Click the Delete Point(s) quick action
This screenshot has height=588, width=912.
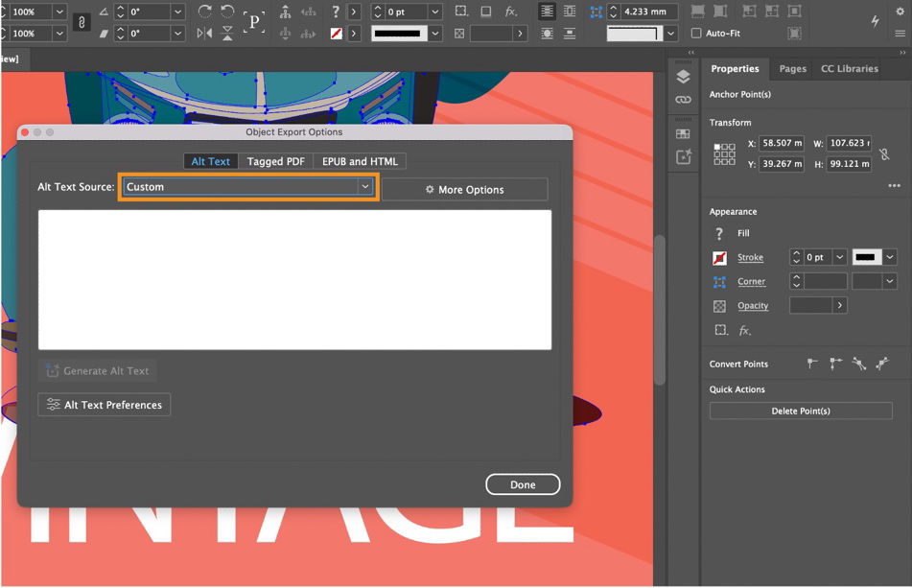click(x=801, y=411)
